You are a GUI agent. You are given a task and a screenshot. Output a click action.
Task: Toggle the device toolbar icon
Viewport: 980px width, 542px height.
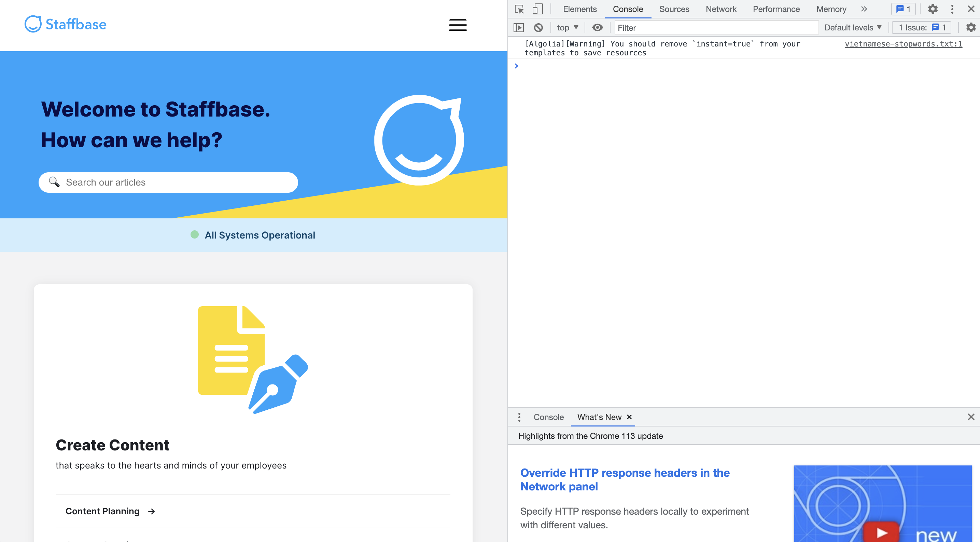pos(537,9)
